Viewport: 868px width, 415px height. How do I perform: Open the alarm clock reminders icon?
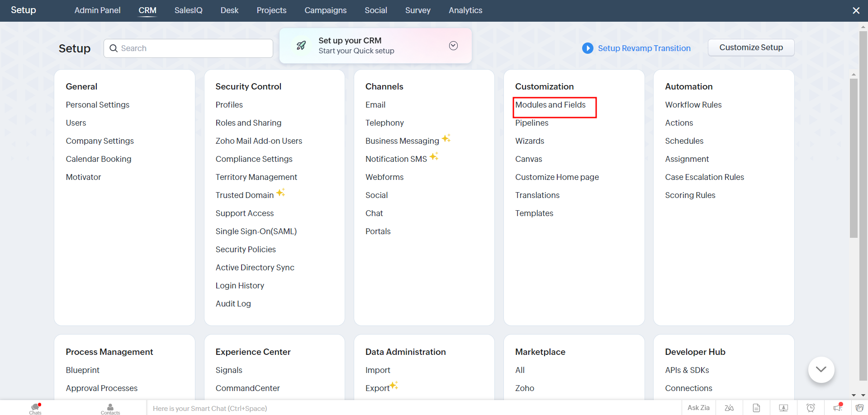[x=811, y=408]
